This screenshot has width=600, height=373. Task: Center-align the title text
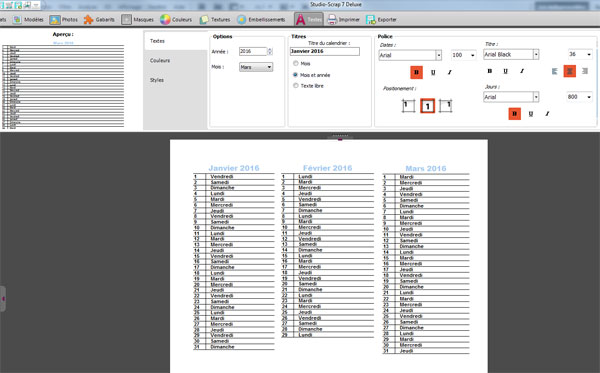570,71
